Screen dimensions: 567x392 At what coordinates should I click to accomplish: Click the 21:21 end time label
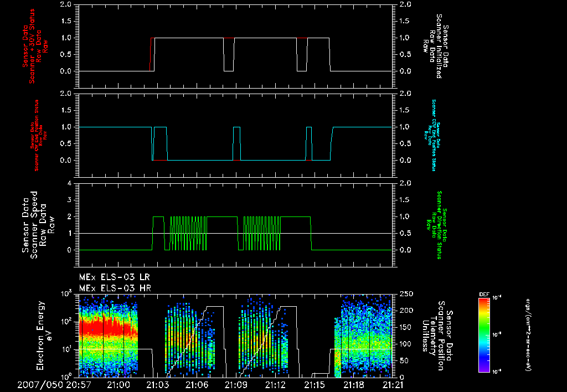392,384
